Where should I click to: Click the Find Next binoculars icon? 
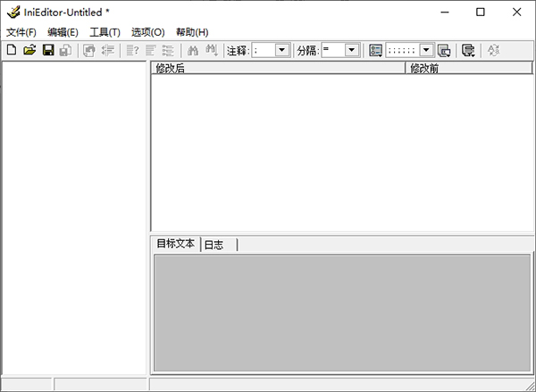[212, 51]
